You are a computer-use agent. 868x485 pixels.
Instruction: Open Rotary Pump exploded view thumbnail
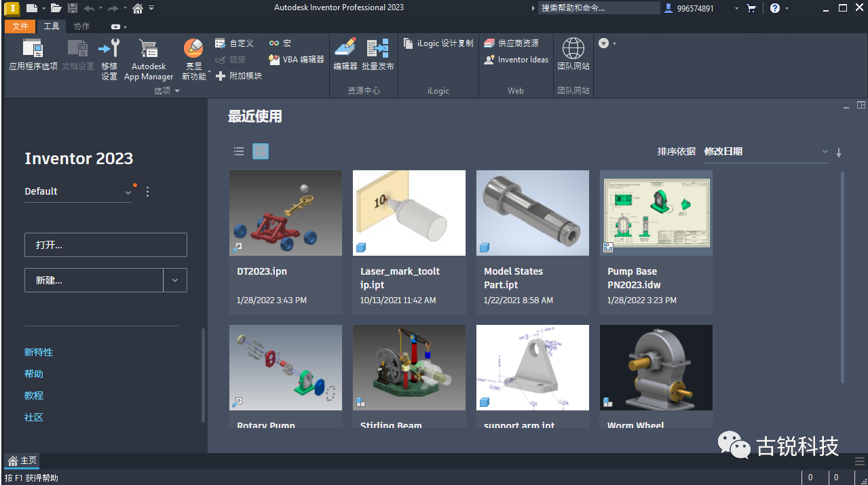(286, 368)
